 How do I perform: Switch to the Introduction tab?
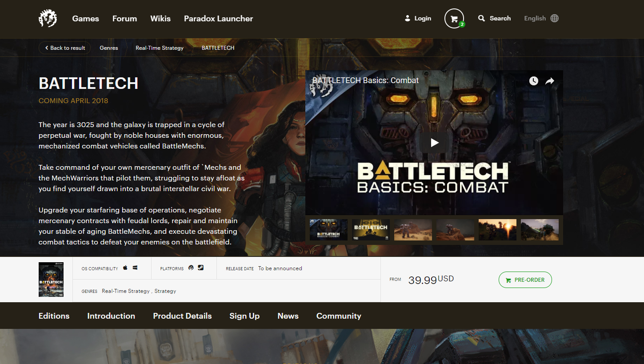click(111, 316)
